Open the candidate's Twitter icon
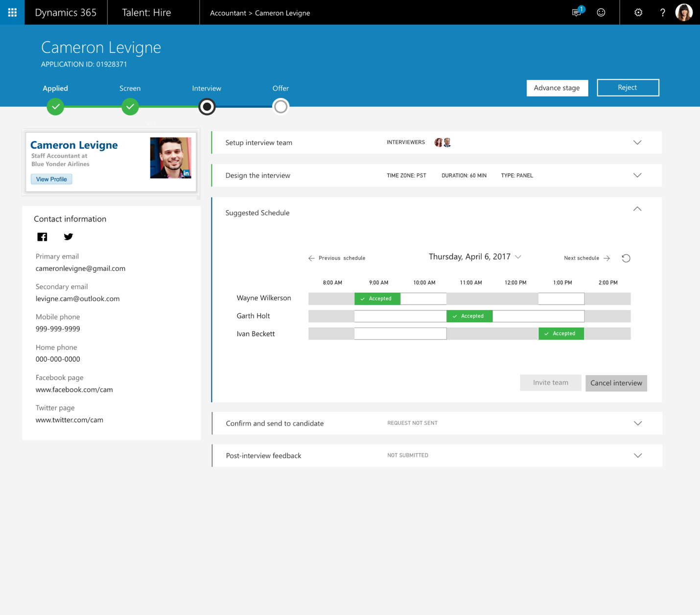The image size is (700, 615). [69, 237]
